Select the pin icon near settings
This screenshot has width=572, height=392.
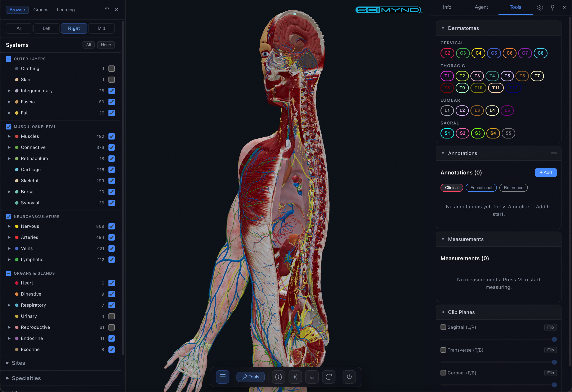(x=552, y=7)
